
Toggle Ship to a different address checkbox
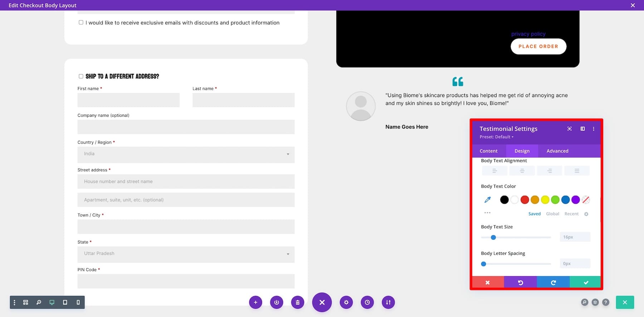point(81,76)
